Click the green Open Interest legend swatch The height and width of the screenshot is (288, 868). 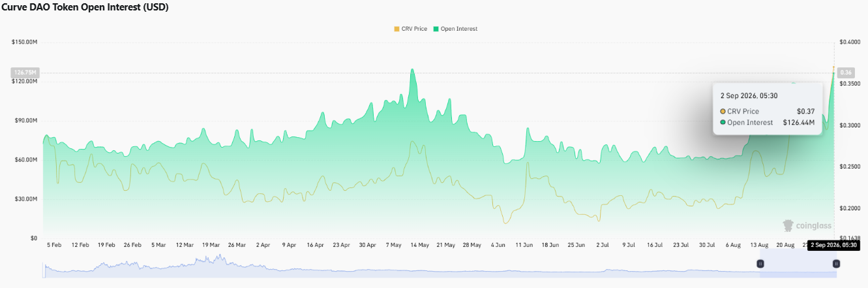pos(436,29)
